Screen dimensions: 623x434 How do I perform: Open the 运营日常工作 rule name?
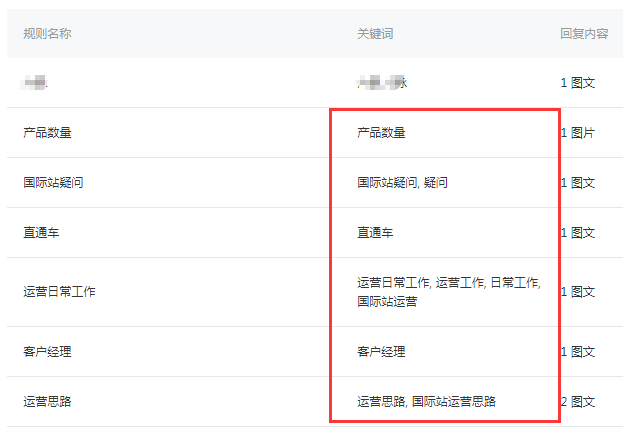pyautogui.click(x=59, y=291)
